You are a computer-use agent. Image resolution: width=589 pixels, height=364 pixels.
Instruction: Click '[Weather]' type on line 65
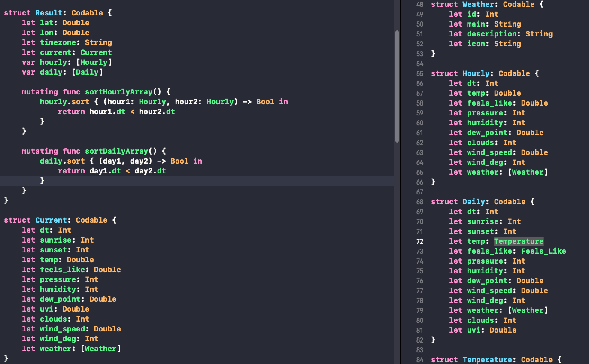point(528,172)
